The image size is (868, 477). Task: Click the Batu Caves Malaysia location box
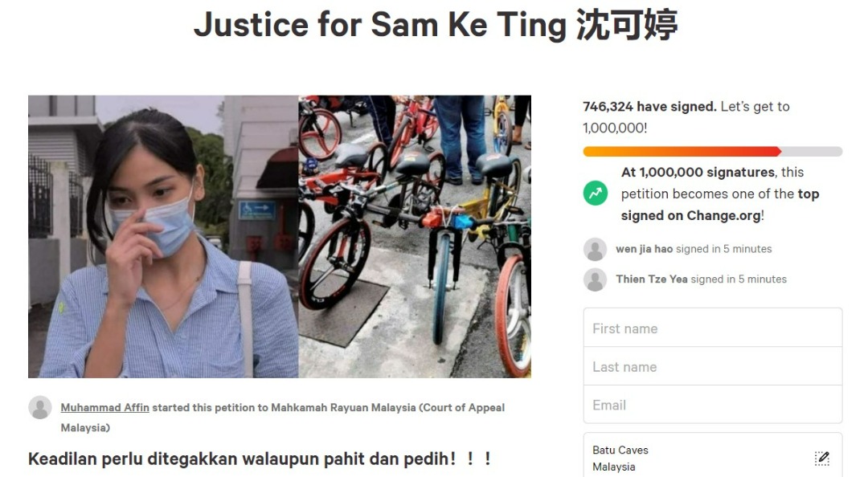[712, 455]
